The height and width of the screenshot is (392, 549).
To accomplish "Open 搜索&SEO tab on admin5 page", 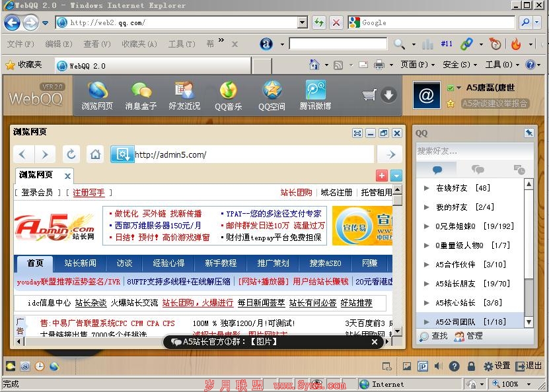I will pos(325,263).
